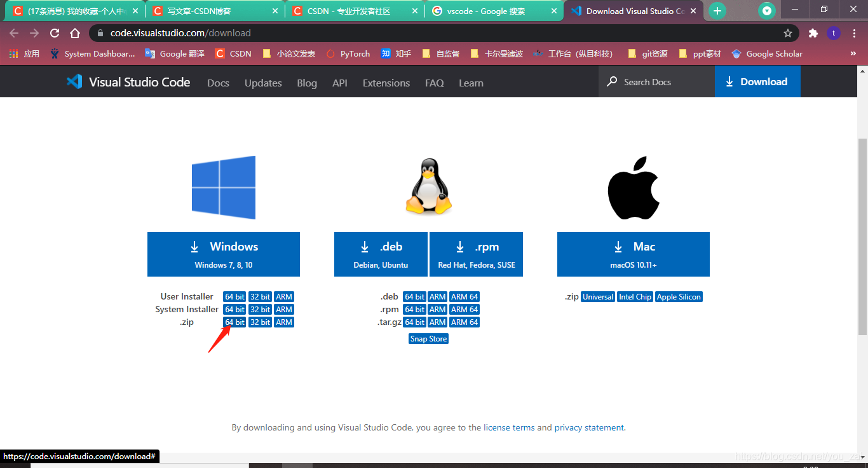Download Mac Intel Chip zip
The height and width of the screenshot is (468, 868).
pos(635,297)
